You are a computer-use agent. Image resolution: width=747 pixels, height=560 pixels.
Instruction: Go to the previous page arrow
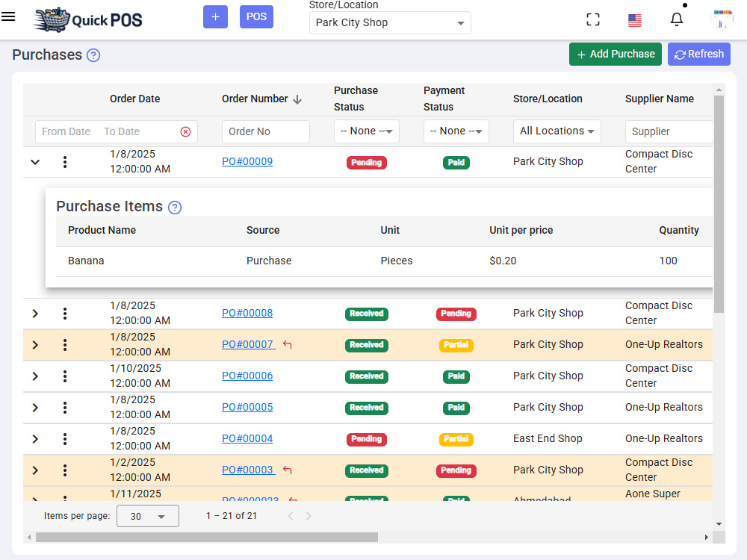290,516
